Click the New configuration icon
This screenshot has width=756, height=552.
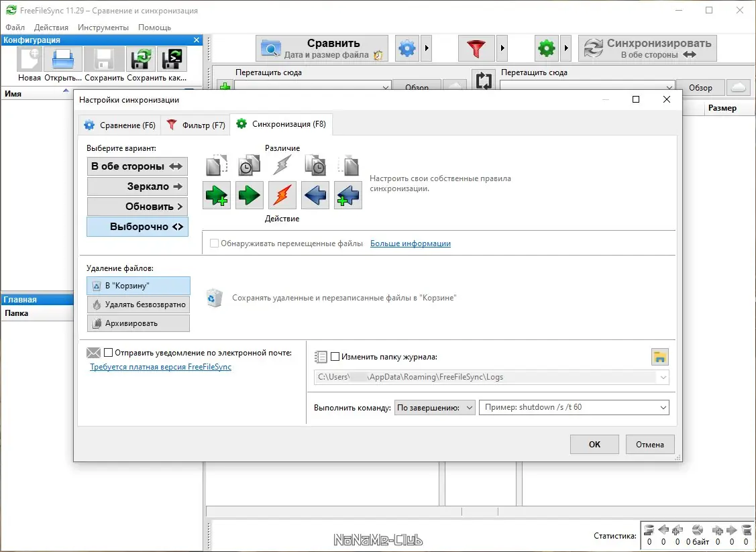point(30,59)
